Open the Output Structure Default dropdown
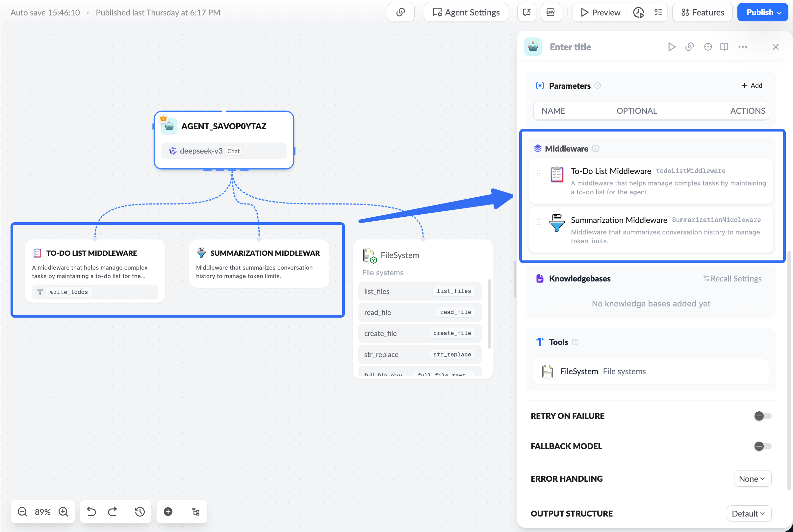 click(x=749, y=513)
